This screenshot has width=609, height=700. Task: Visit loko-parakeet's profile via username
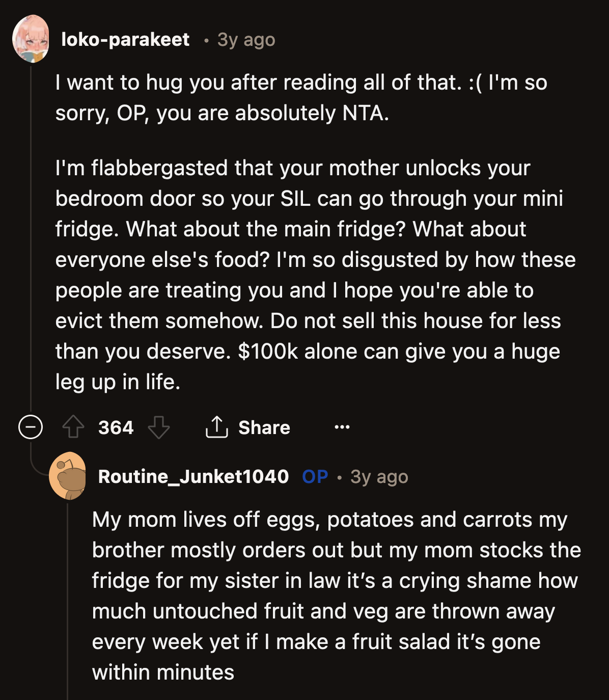(x=125, y=39)
